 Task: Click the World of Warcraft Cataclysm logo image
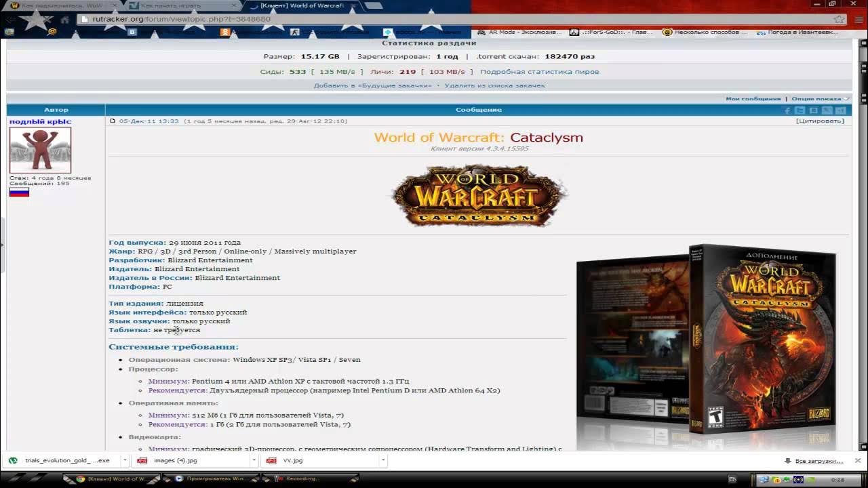pos(479,196)
